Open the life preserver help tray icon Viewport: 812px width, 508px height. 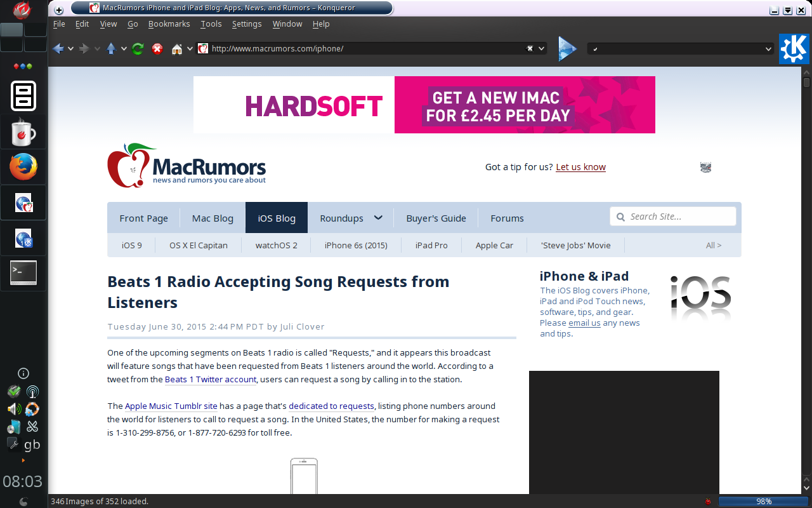32,409
